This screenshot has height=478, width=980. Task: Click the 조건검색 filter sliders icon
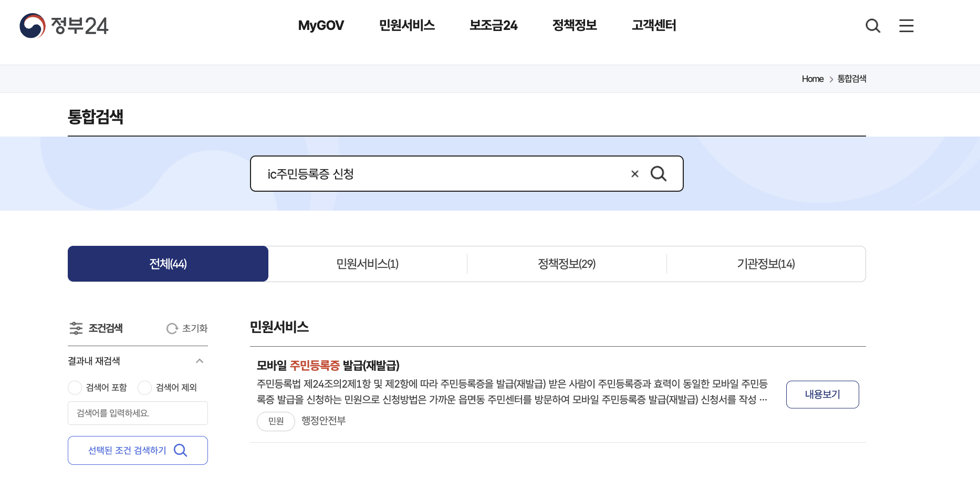tap(76, 328)
